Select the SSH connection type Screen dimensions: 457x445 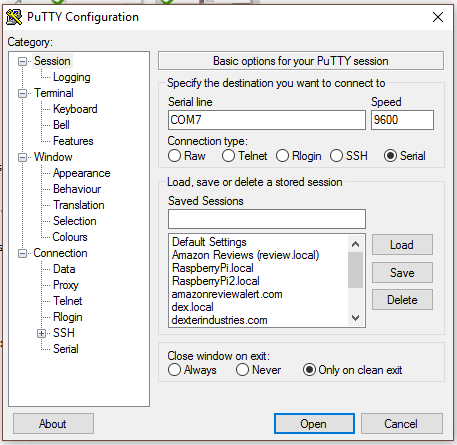[336, 156]
